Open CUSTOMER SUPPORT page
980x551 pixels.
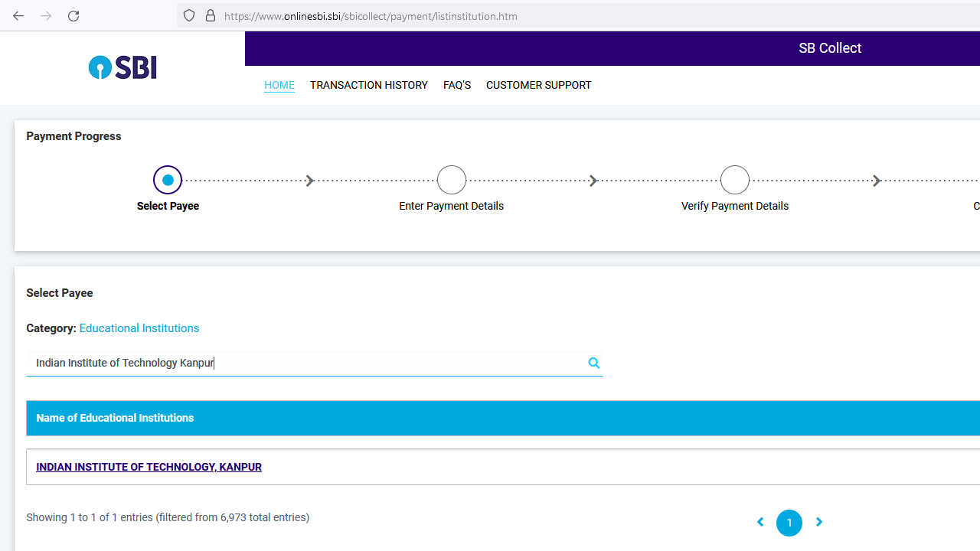click(x=538, y=85)
